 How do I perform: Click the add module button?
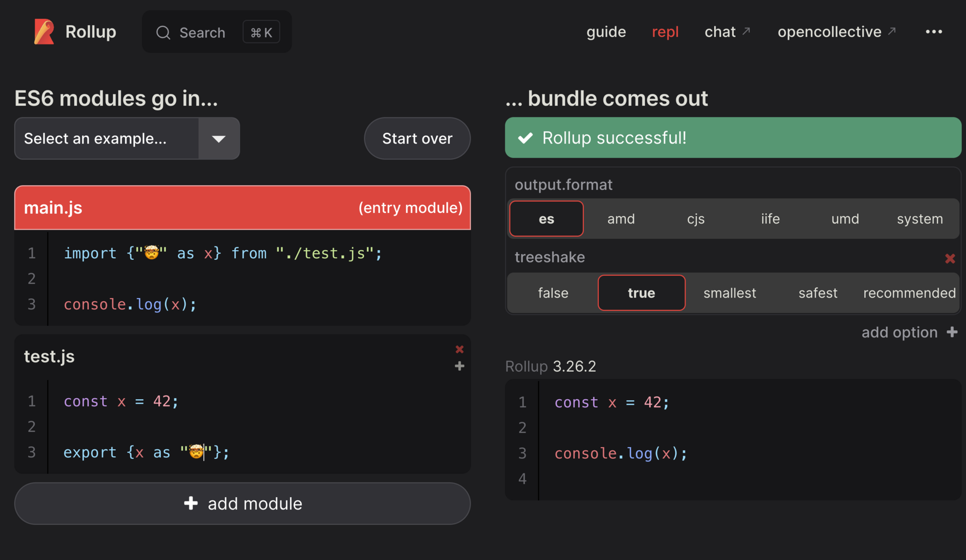(x=242, y=504)
